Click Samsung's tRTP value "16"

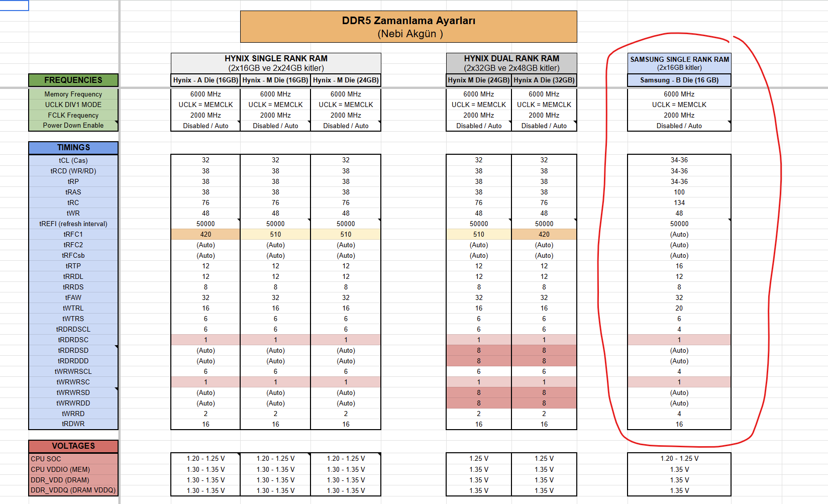(x=679, y=266)
